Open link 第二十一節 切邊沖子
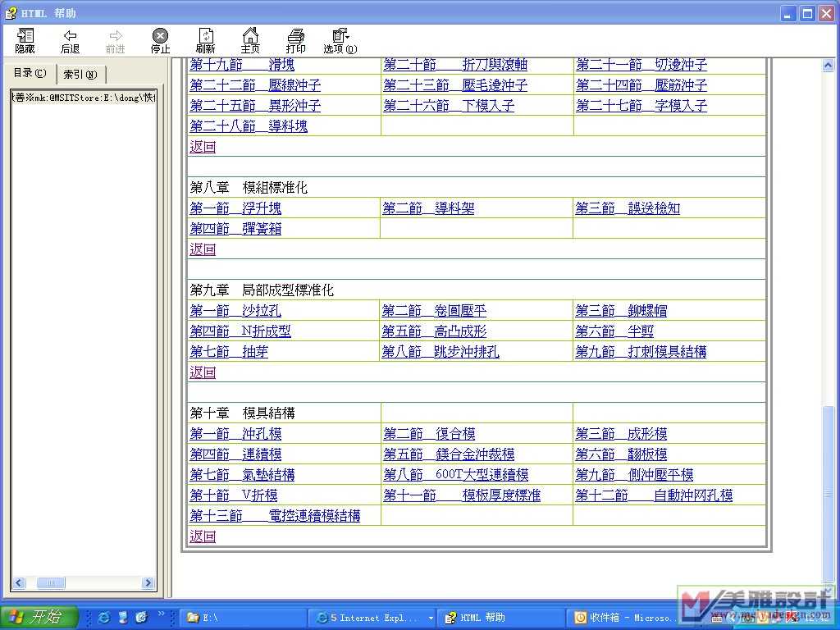 point(641,65)
